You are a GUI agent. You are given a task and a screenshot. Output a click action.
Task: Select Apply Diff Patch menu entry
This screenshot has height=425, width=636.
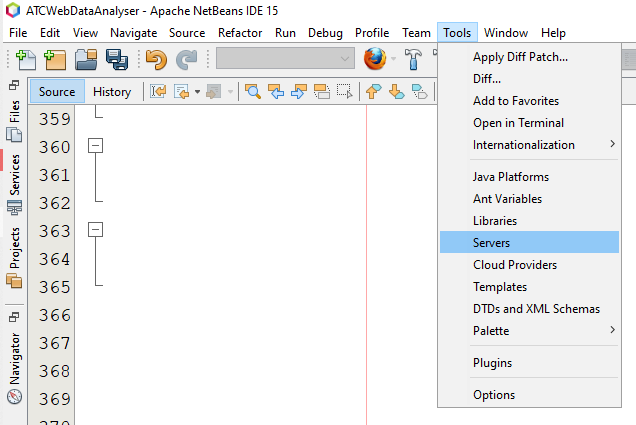tap(529, 57)
